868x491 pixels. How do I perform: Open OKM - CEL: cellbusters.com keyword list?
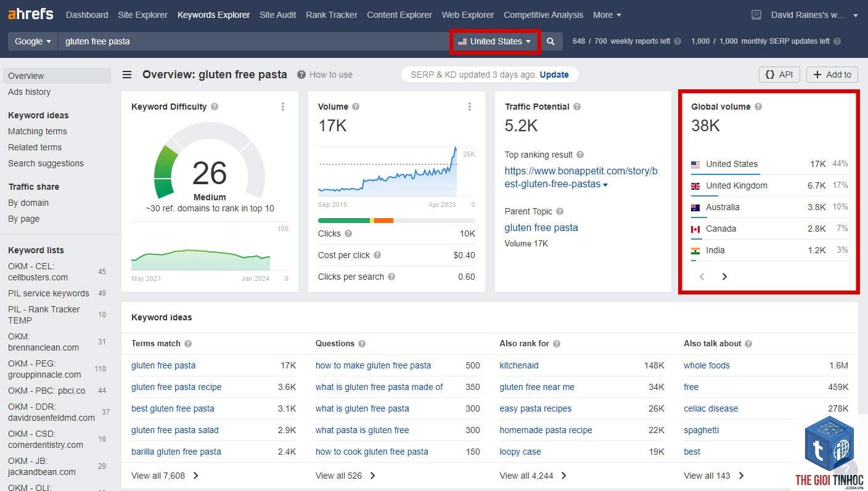point(38,272)
